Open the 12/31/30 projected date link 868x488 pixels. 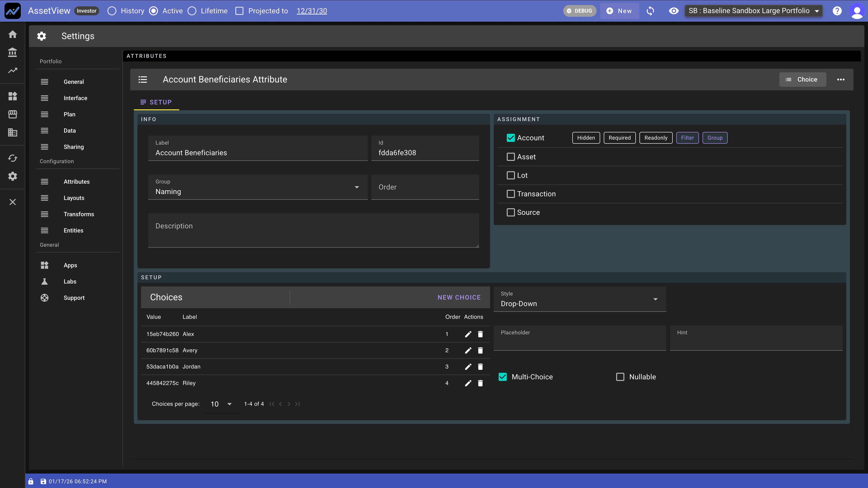[312, 11]
